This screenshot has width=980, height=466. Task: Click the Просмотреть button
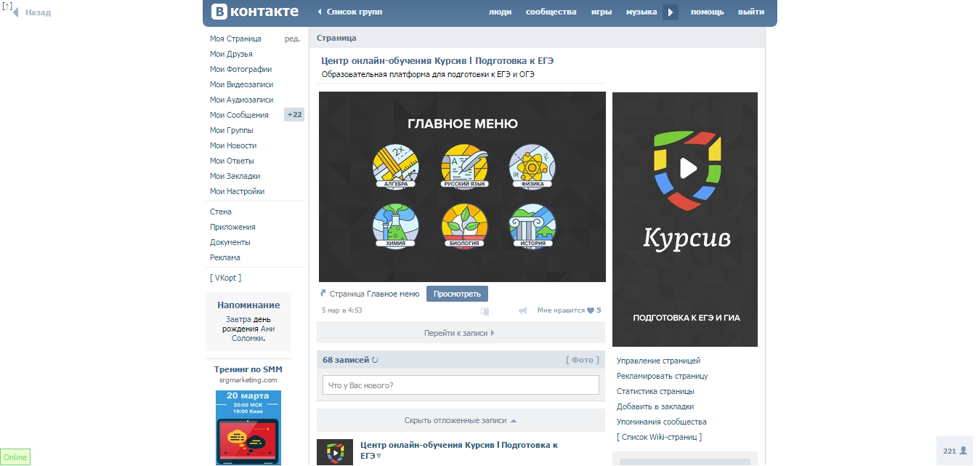[457, 294]
